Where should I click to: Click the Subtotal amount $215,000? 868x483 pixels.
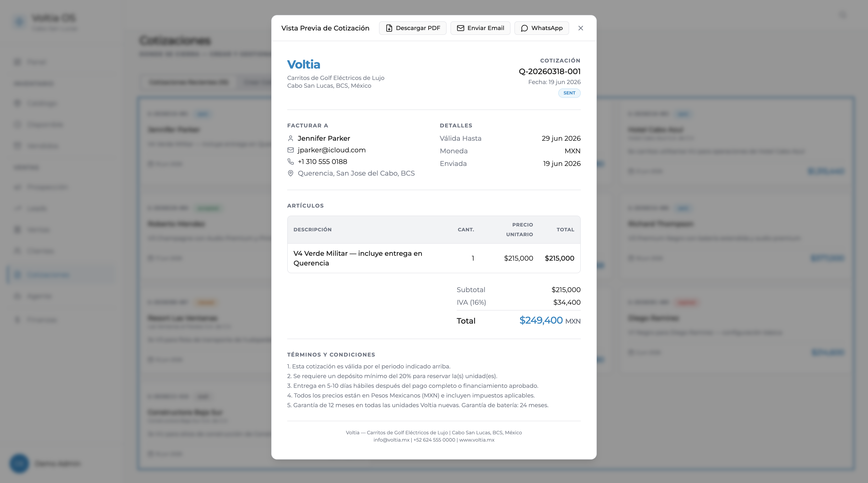(x=566, y=290)
